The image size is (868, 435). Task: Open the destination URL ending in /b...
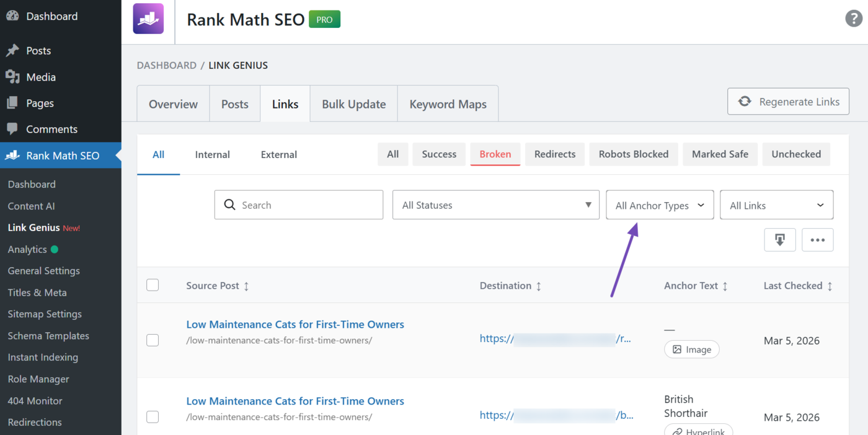point(557,416)
